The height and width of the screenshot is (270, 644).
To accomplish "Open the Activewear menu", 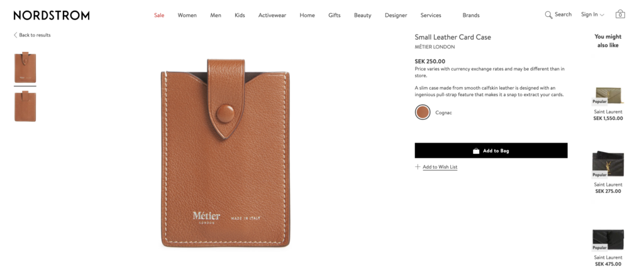I will pos(272,15).
